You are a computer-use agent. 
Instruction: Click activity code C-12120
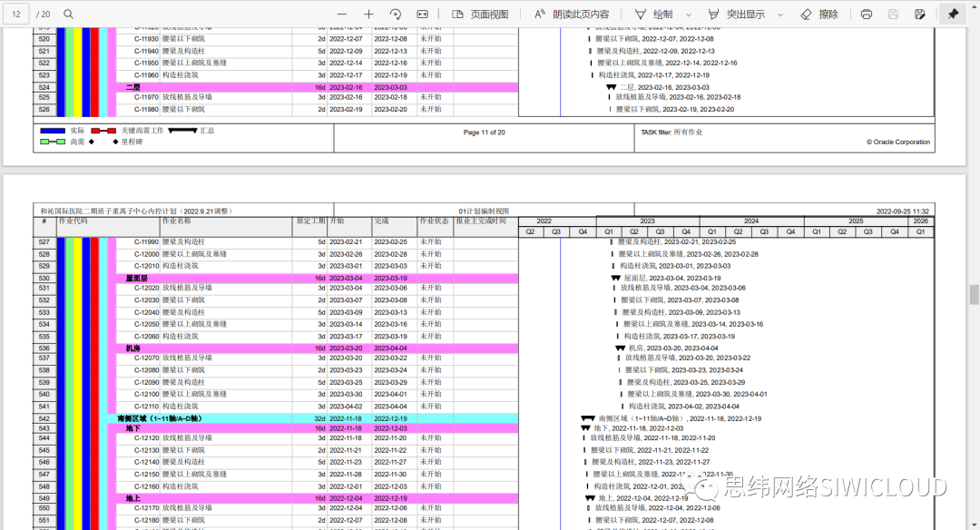[x=146, y=438]
